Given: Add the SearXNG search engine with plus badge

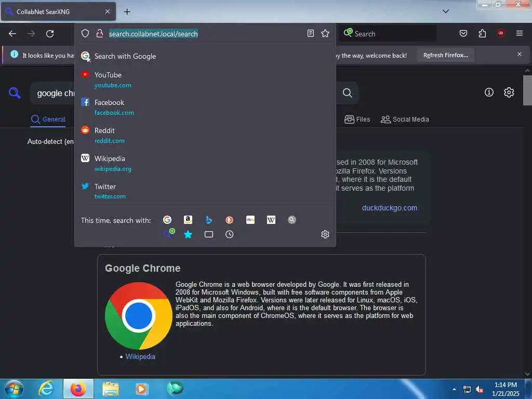Looking at the screenshot, I should (x=169, y=234).
